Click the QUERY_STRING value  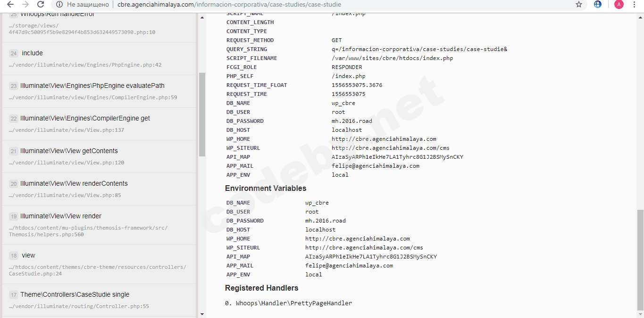click(x=419, y=50)
